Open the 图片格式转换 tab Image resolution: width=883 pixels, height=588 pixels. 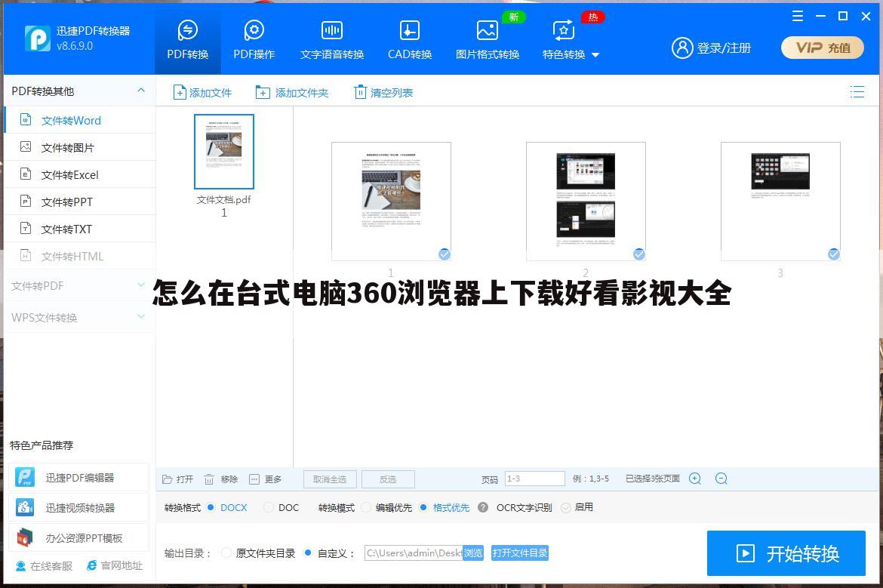(487, 39)
